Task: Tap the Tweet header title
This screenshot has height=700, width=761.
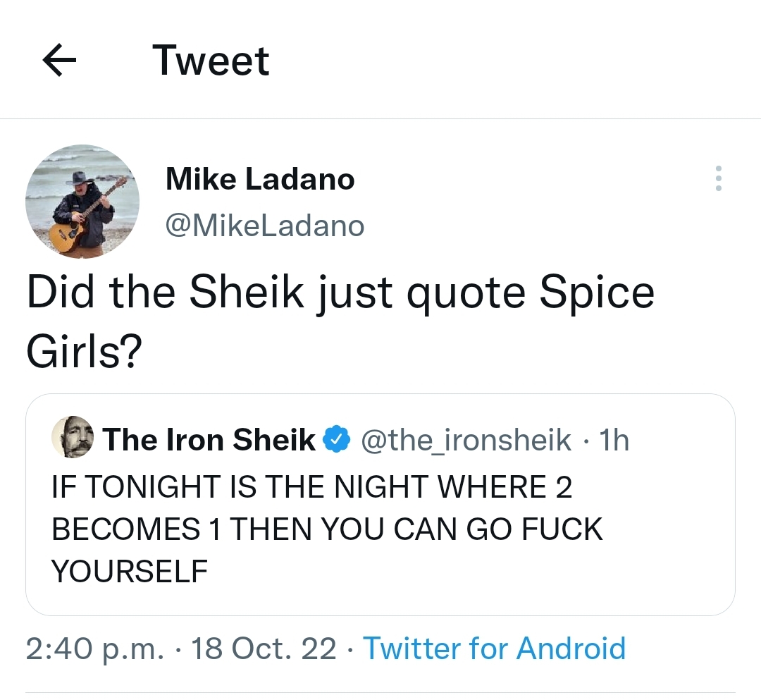Action: 211,61
